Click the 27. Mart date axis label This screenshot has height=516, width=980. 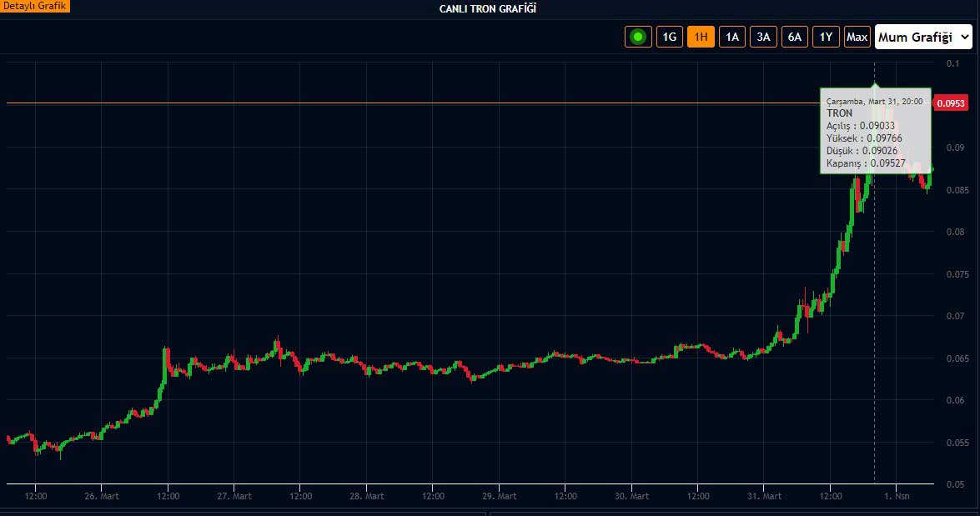coord(234,496)
